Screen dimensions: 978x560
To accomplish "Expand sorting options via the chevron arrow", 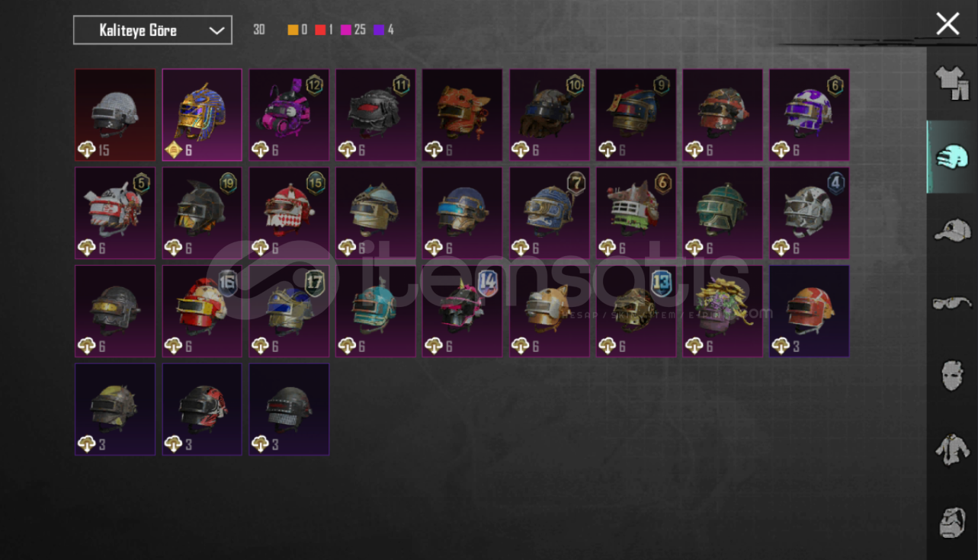I will click(x=216, y=30).
